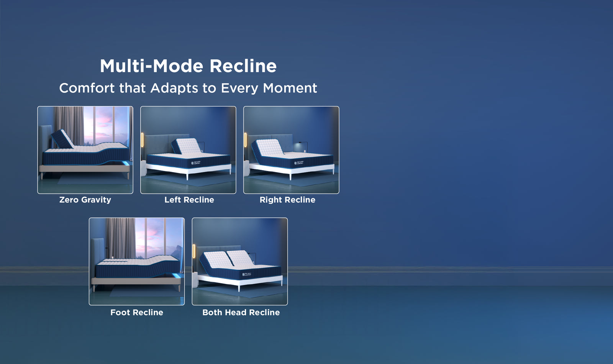This screenshot has width=613, height=364.
Task: Click the Foot Recline caption
Action: point(137,312)
